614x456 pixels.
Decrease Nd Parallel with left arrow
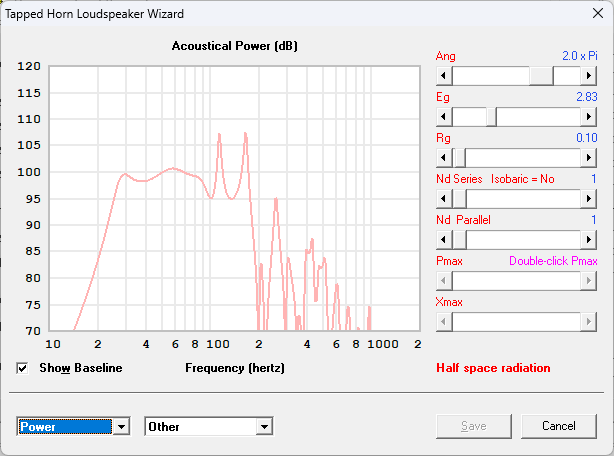coord(444,240)
